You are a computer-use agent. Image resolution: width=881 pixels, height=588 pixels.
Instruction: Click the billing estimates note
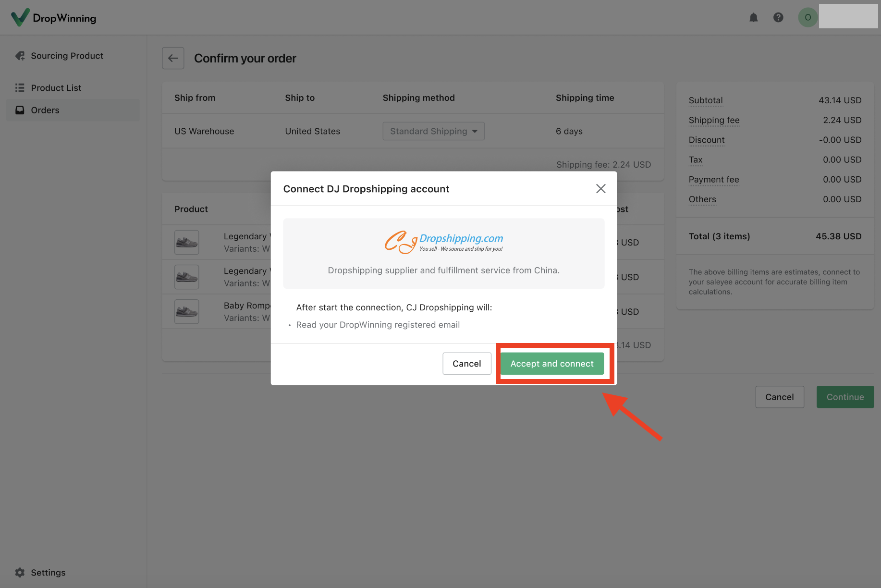point(774,282)
